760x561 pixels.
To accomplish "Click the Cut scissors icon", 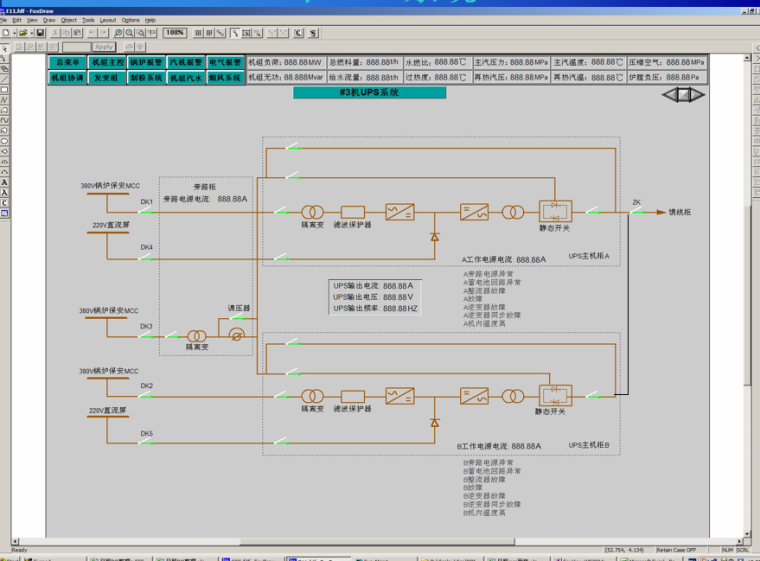I will 54,33.
